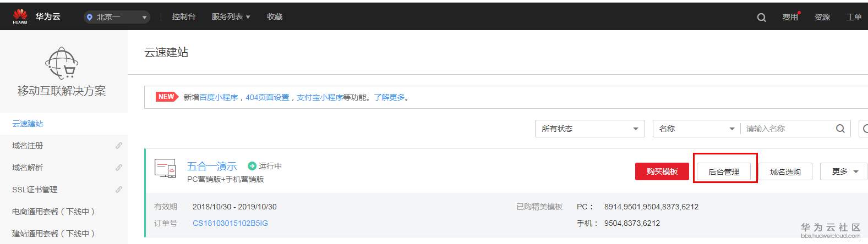Click the link icon beside 域名注册

[x=118, y=146]
